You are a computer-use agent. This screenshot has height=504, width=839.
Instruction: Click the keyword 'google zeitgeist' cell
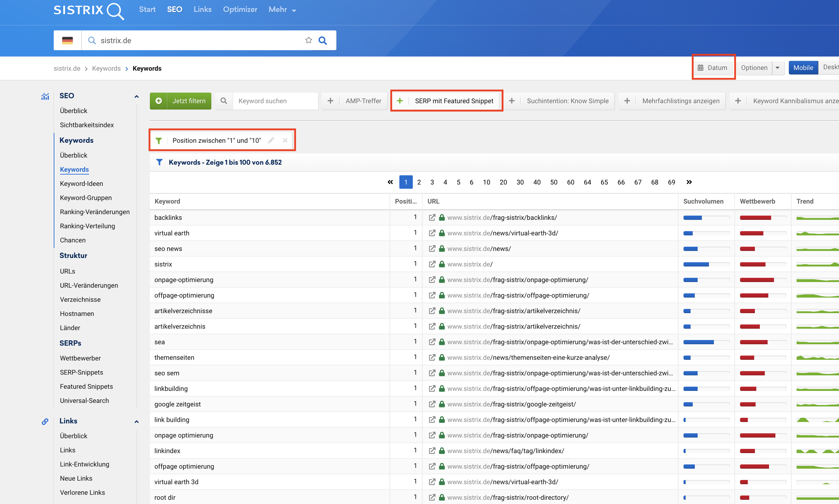[177, 404]
